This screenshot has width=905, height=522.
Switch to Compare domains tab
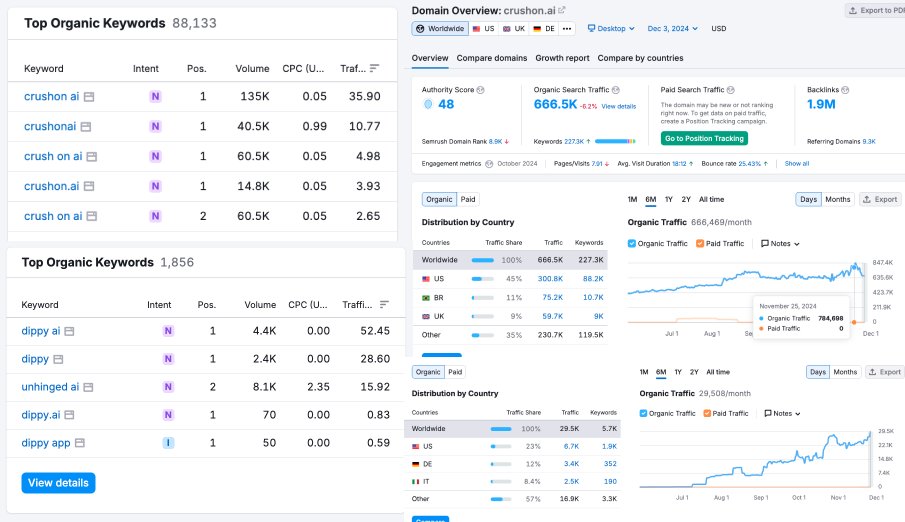[x=492, y=58]
